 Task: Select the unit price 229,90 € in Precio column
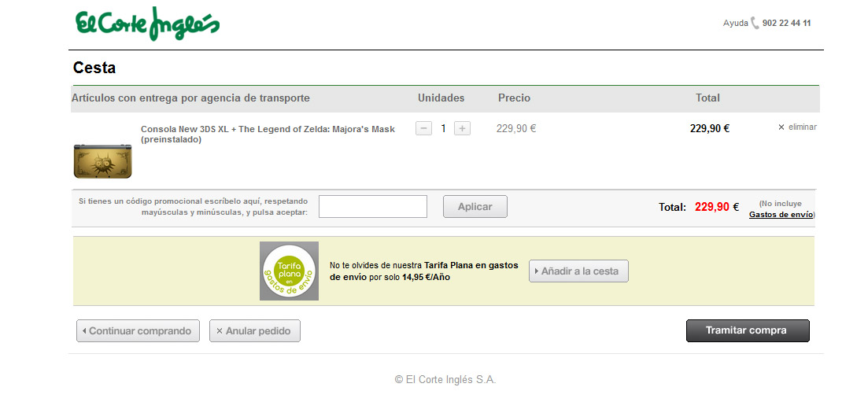point(516,128)
